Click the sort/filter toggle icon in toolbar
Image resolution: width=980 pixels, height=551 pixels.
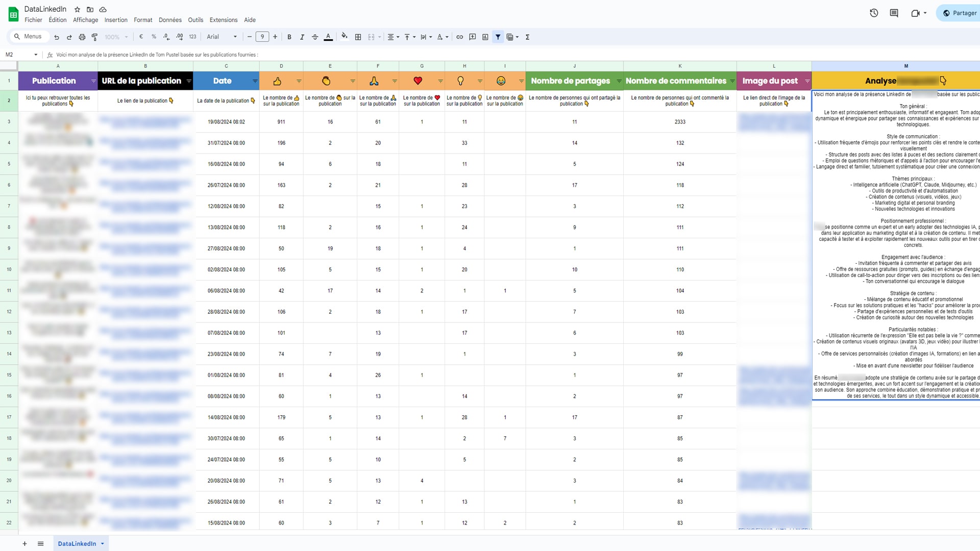tap(498, 37)
